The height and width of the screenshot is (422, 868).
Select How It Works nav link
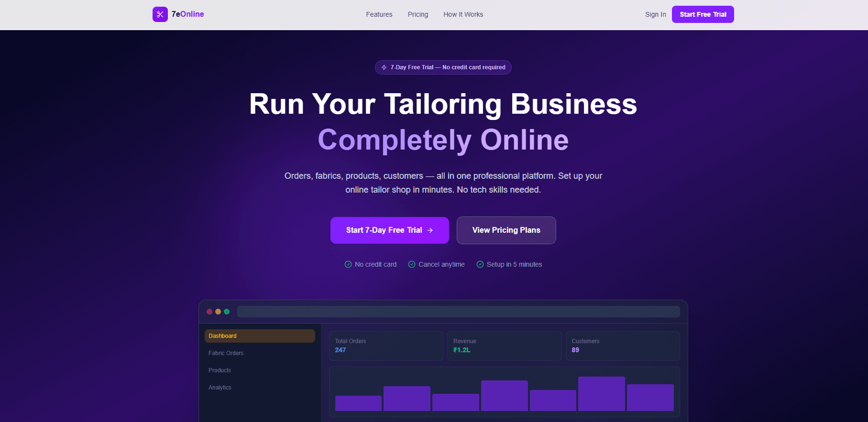point(463,14)
